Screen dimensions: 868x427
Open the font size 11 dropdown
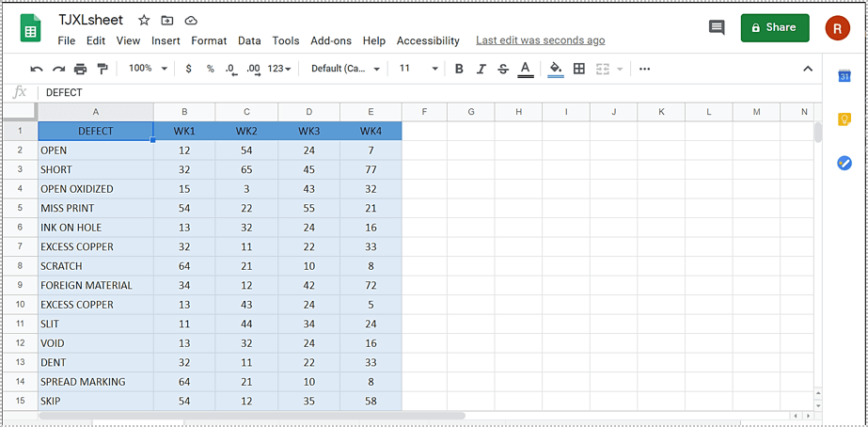[418, 69]
